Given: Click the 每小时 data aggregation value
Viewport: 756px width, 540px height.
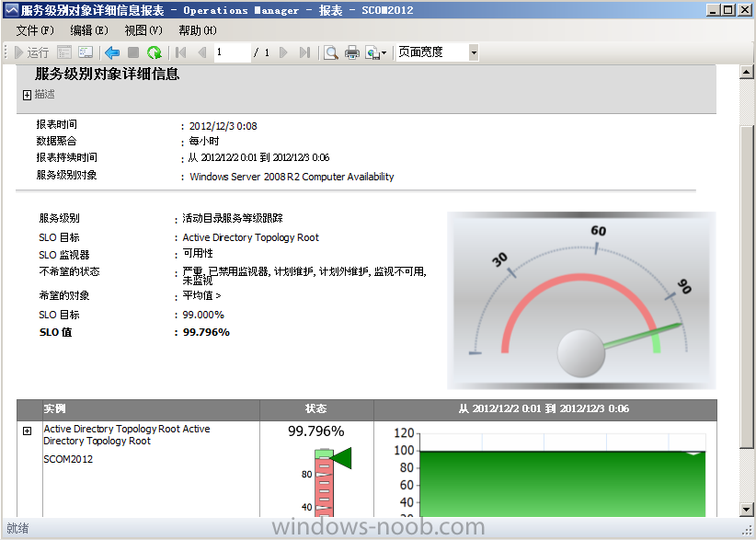Looking at the screenshot, I should pos(204,141).
